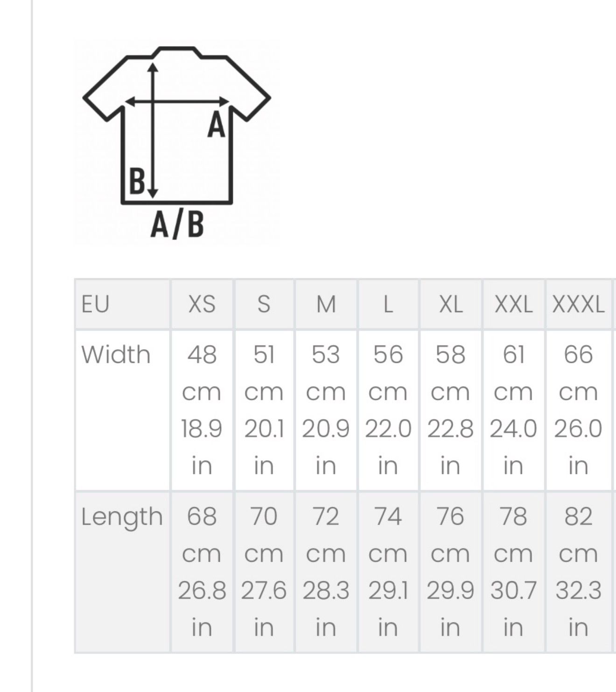Select the L size column header
Viewport: 616px width, 692px height.
pyautogui.click(x=388, y=304)
